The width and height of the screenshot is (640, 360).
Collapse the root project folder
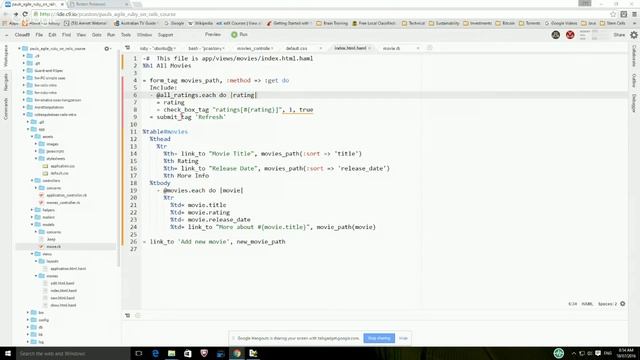click(x=20, y=49)
